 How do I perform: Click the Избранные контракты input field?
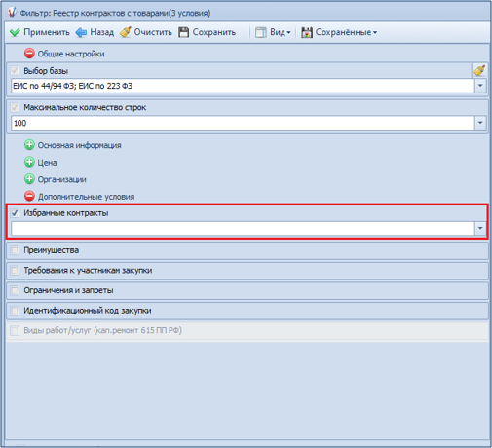click(243, 229)
